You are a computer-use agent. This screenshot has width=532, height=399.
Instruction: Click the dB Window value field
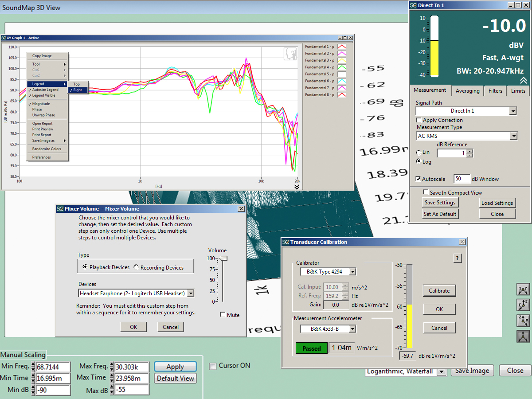tap(461, 179)
